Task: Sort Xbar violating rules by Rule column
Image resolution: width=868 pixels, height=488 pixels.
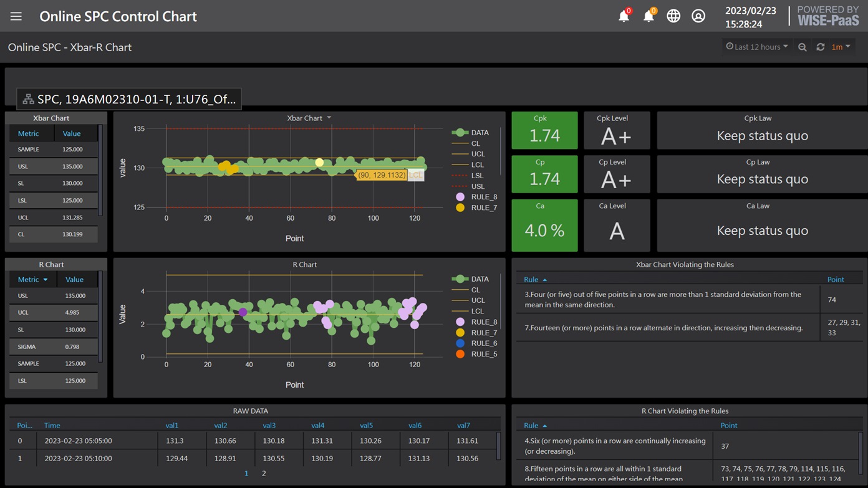Action: point(535,279)
